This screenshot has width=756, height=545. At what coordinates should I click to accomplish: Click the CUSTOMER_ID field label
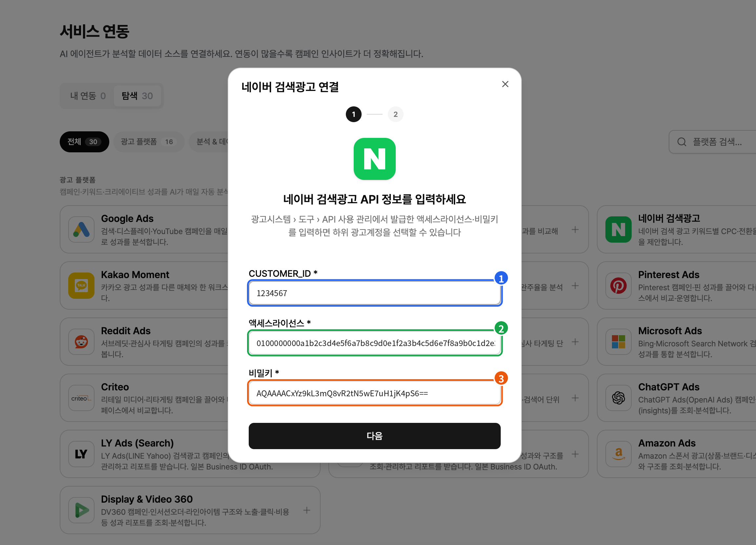coord(283,273)
